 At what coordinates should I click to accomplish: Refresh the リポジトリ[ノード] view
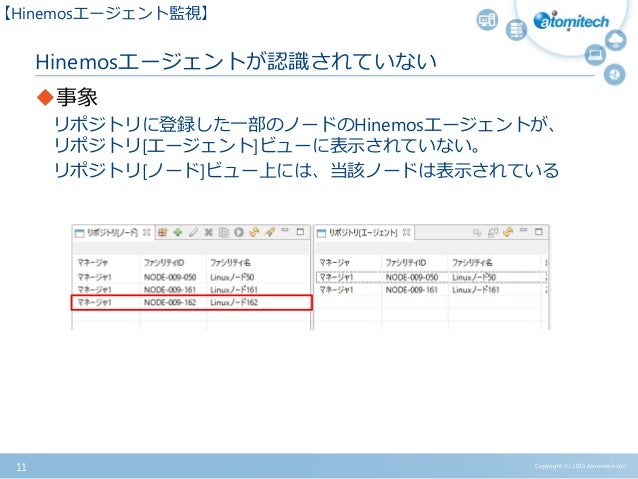pyautogui.click(x=254, y=232)
